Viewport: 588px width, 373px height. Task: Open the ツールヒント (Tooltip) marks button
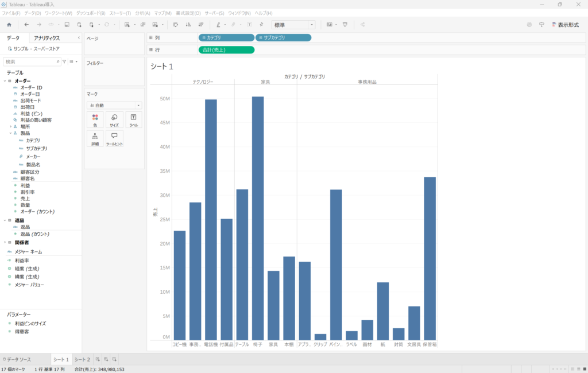tap(114, 138)
